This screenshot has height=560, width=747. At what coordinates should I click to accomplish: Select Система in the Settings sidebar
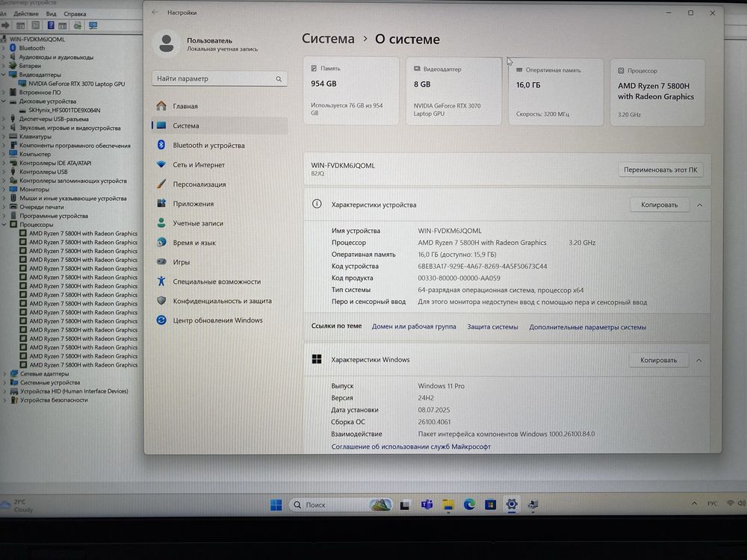tap(220, 125)
